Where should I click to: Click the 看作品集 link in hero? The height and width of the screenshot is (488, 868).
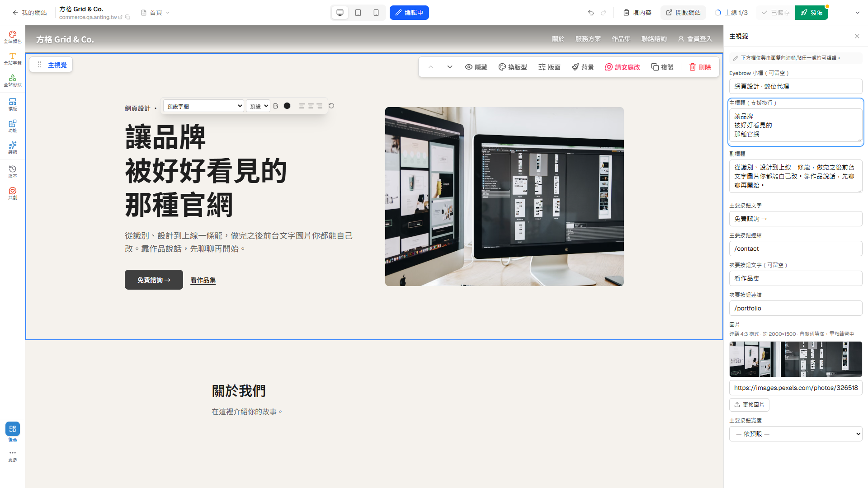(x=203, y=280)
